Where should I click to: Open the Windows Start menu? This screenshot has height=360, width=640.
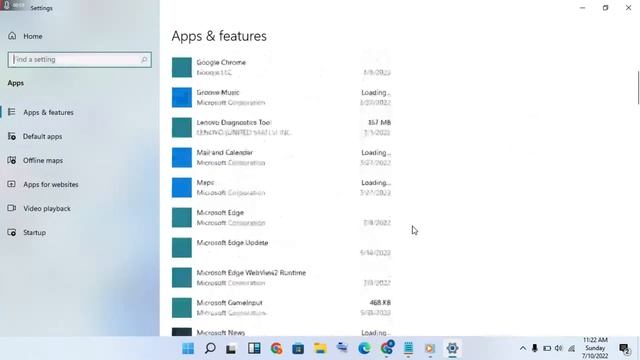tap(188, 349)
